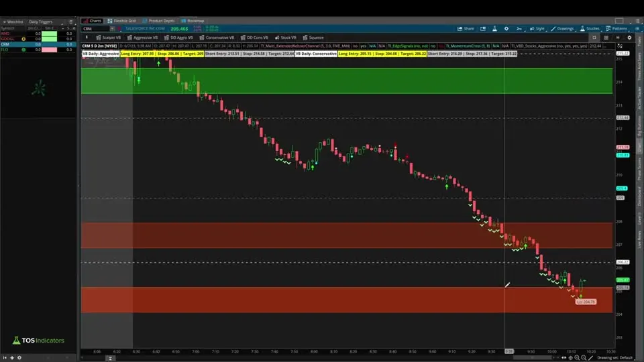The width and height of the screenshot is (644, 362).
Task: Click the pink cell in FLO row
Action: [49, 49]
